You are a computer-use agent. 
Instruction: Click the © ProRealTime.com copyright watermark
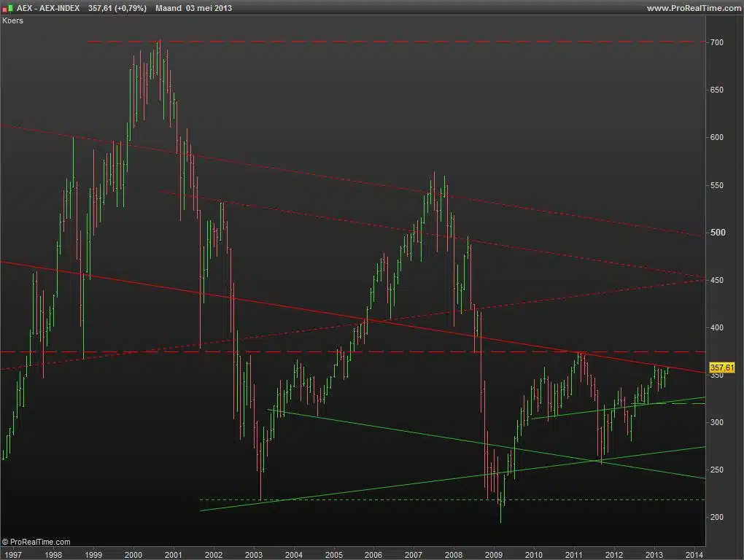(x=36, y=542)
